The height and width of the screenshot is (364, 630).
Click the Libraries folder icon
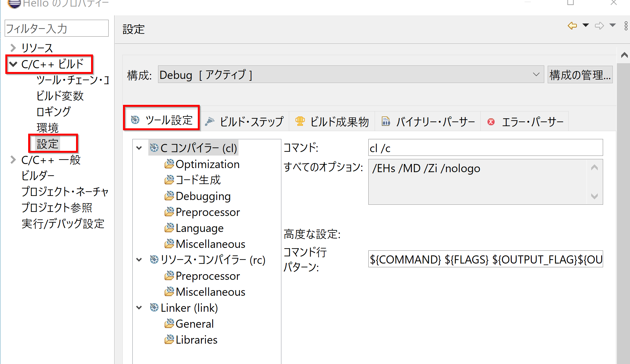click(169, 340)
